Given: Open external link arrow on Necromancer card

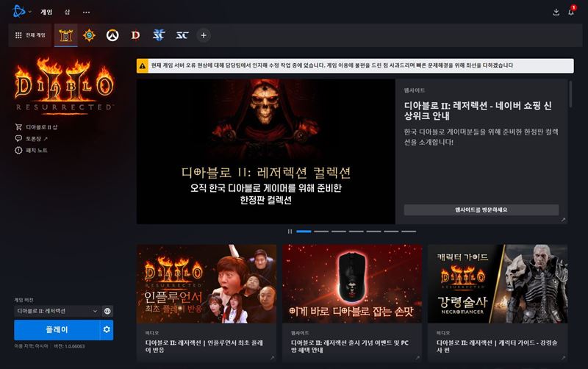Looking at the screenshot, I should [563, 358].
